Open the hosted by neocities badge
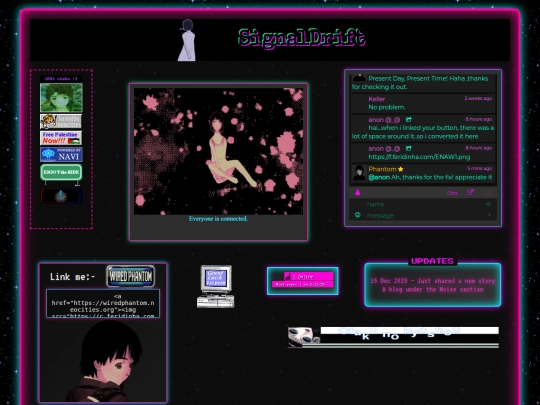540x405 pixels. [x=61, y=121]
